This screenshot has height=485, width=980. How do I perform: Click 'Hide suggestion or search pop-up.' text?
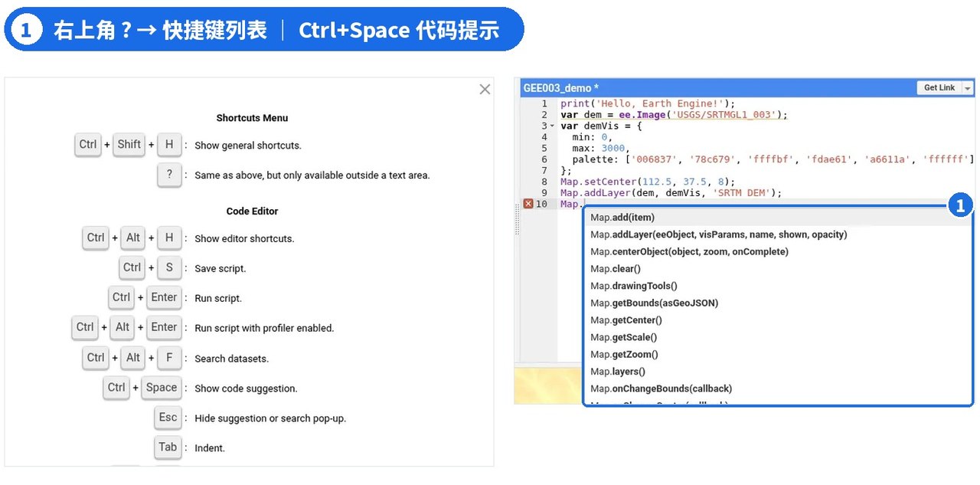[x=270, y=418]
